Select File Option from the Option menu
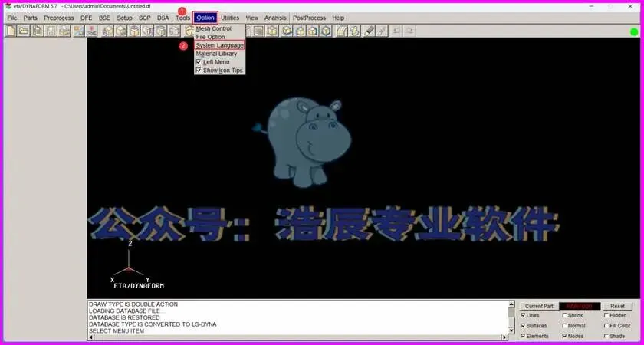644x345 pixels. pos(211,37)
